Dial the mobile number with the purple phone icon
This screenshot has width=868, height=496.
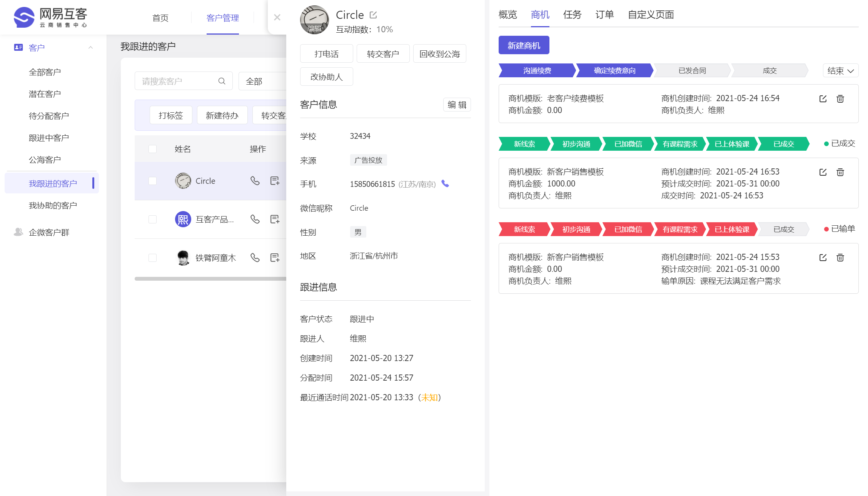(445, 184)
